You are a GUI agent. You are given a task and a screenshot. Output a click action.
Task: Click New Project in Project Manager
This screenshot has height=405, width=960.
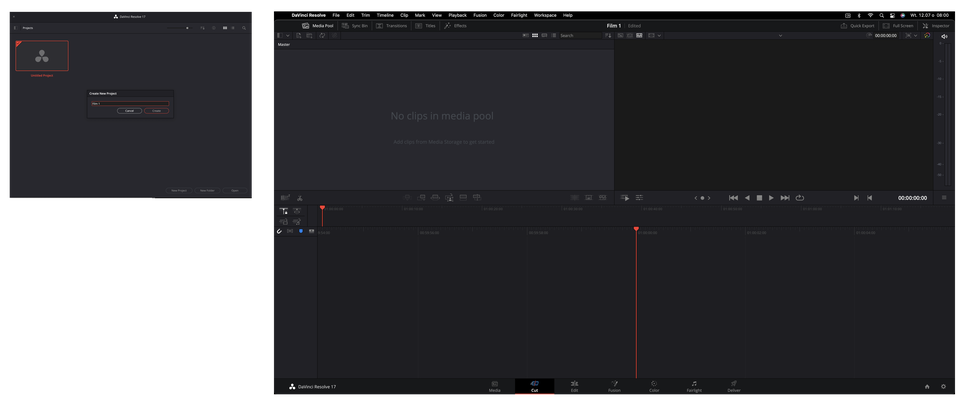coord(179,190)
